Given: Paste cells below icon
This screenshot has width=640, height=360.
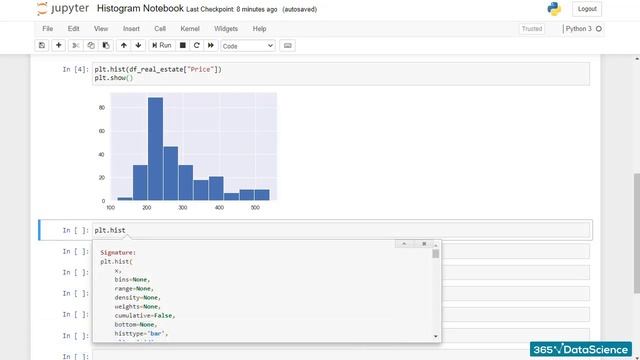Looking at the screenshot, I should tap(106, 45).
